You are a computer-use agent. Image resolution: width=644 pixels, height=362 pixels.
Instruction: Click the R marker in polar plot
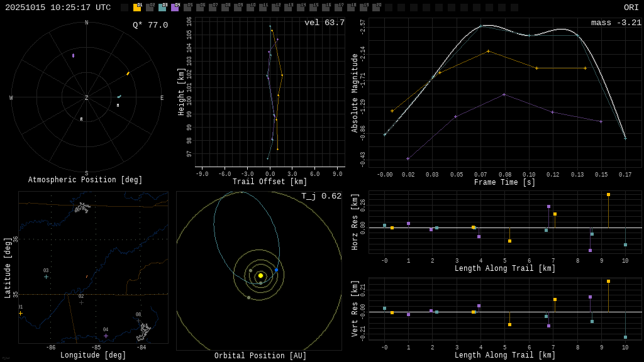tap(81, 119)
